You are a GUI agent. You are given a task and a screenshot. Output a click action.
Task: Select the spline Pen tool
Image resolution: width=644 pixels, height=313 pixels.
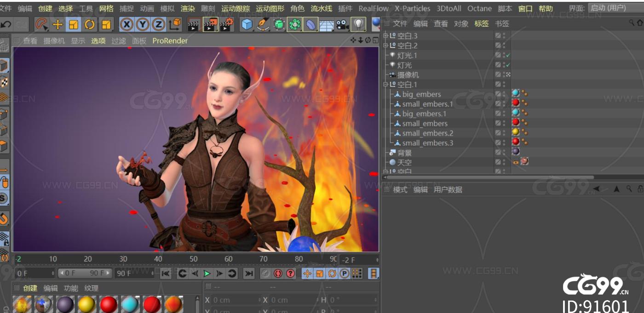coord(263,24)
